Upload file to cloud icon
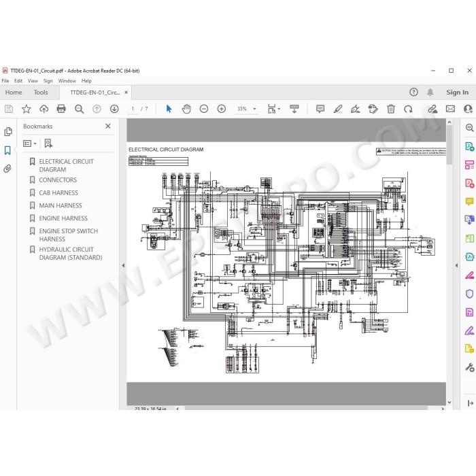The width and height of the screenshot is (476, 476). pyautogui.click(x=44, y=109)
